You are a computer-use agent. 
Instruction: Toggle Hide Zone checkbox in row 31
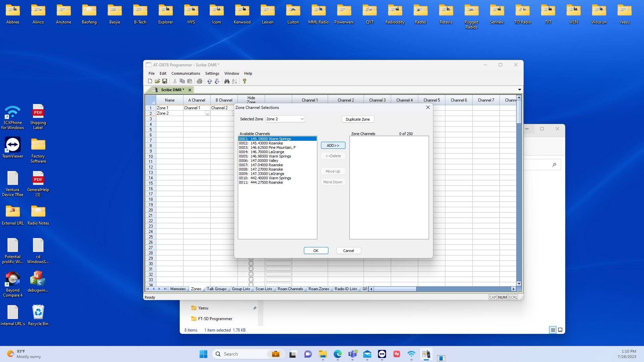251,269
